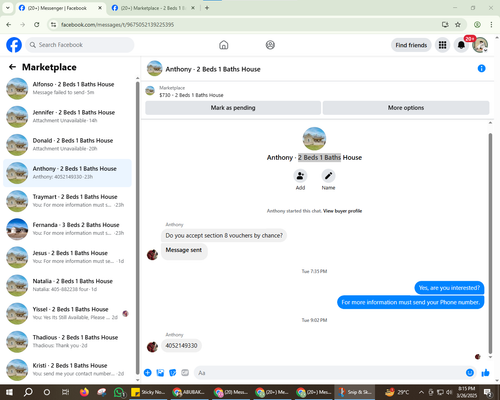Click More options button
The height and width of the screenshot is (400, 500).
[406, 108]
